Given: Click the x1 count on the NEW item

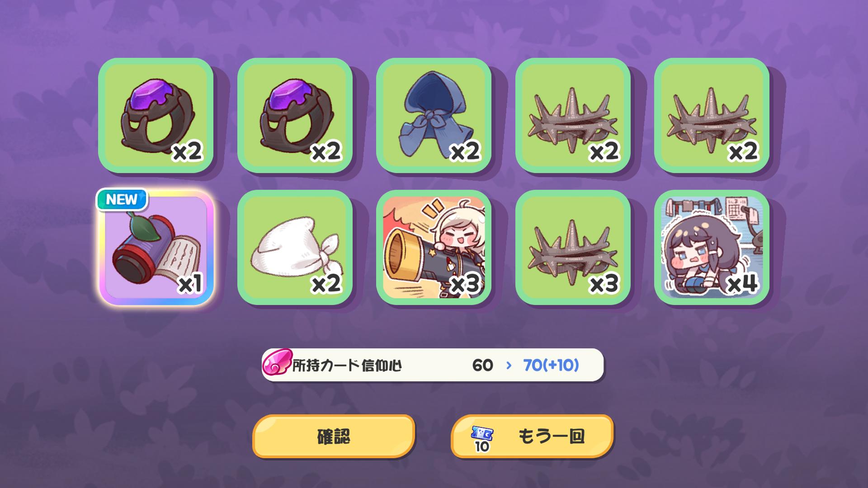Looking at the screenshot, I should pyautogui.click(x=190, y=284).
